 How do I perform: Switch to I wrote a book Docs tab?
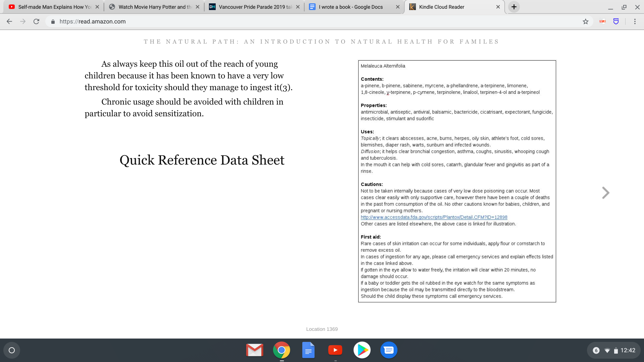[351, 7]
